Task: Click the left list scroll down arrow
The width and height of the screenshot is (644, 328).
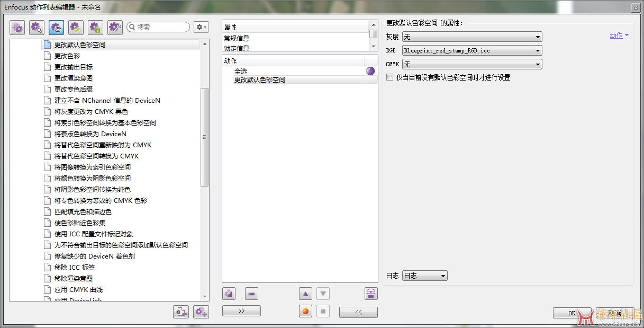Action: 205,297
